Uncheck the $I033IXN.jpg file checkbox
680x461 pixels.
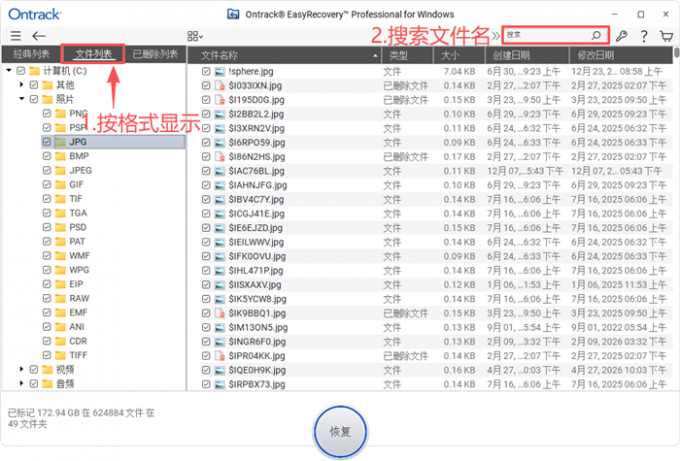(206, 85)
